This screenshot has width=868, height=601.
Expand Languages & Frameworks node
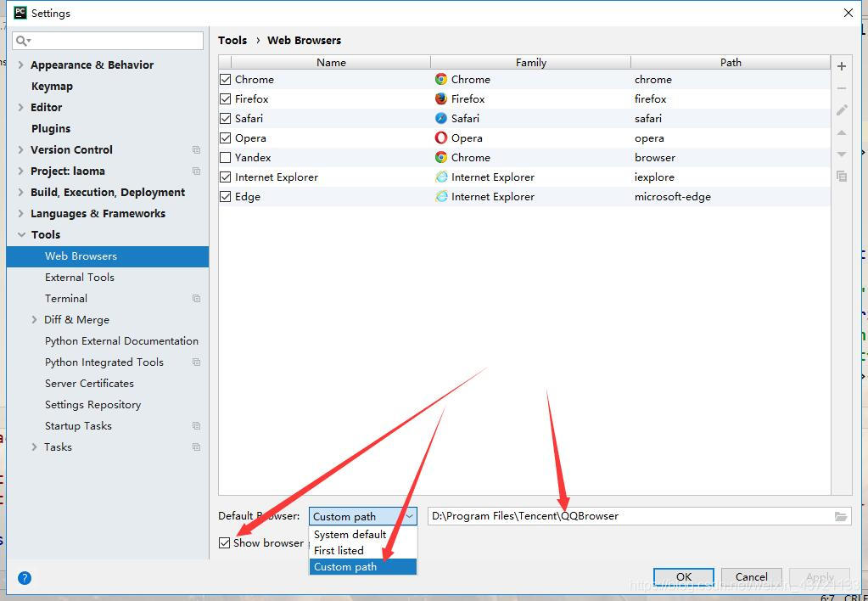[x=20, y=213]
